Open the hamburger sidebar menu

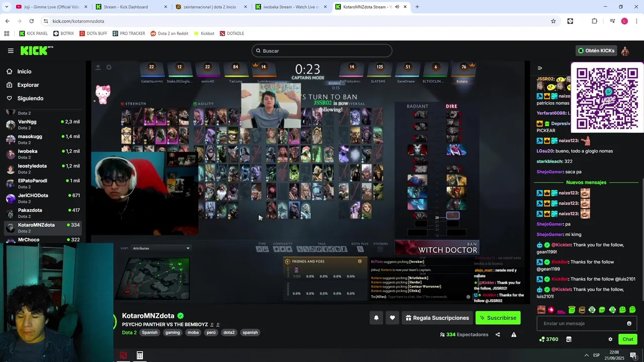(11, 51)
